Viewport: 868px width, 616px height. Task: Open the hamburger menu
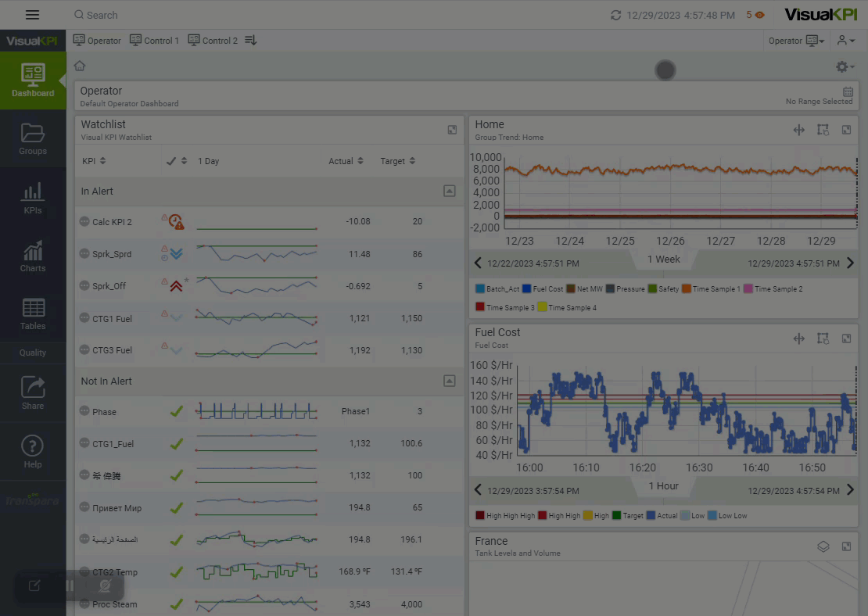(32, 15)
